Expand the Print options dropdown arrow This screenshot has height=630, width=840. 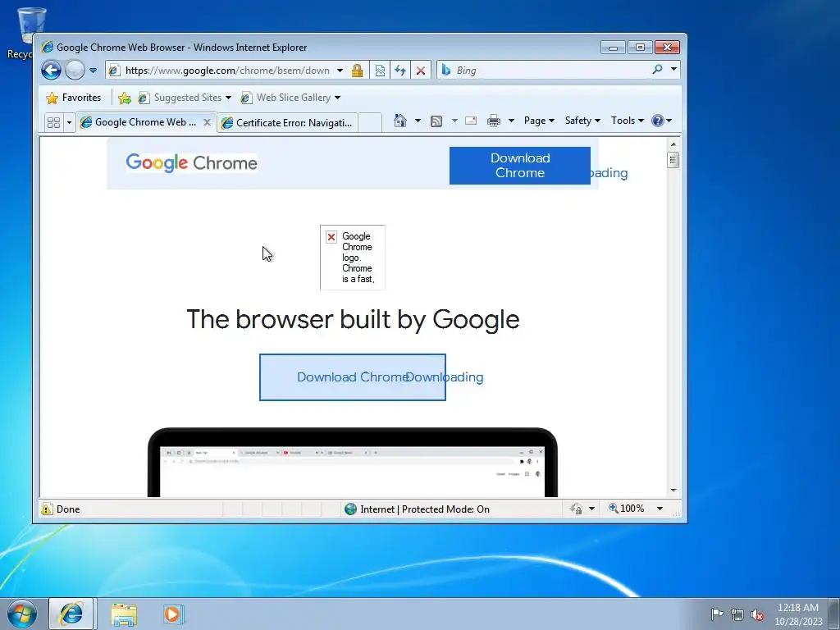[x=511, y=121]
